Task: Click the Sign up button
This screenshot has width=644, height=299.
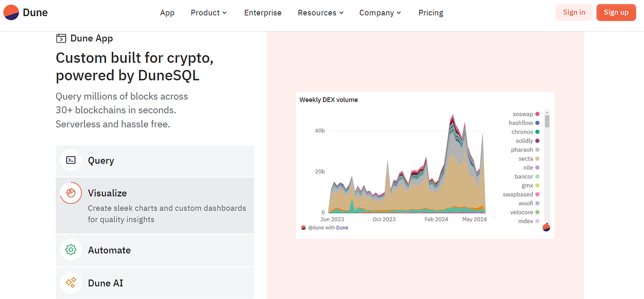Action: click(616, 12)
